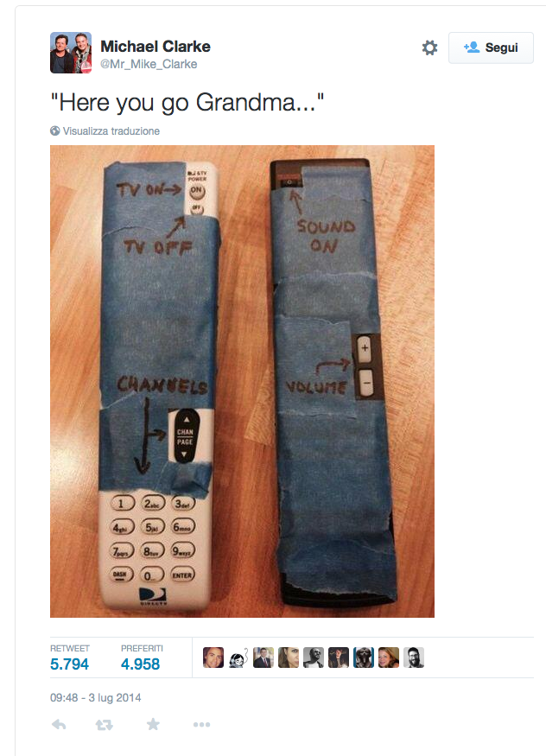Open the @Mr_Mike_Clarke handle

(149, 64)
